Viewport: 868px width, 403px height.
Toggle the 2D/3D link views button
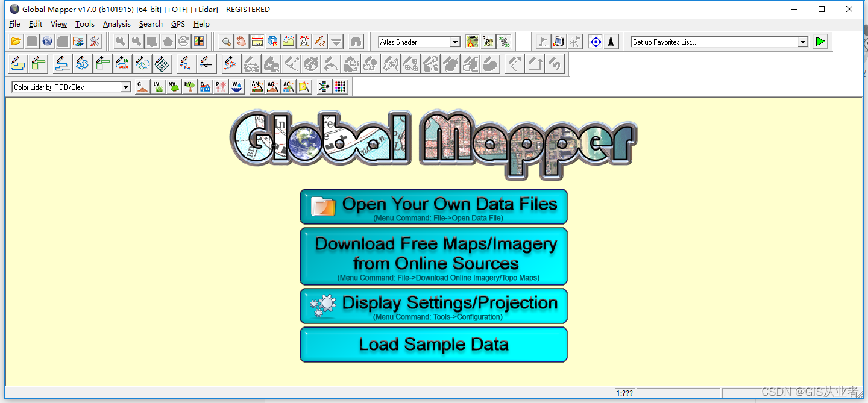click(504, 42)
